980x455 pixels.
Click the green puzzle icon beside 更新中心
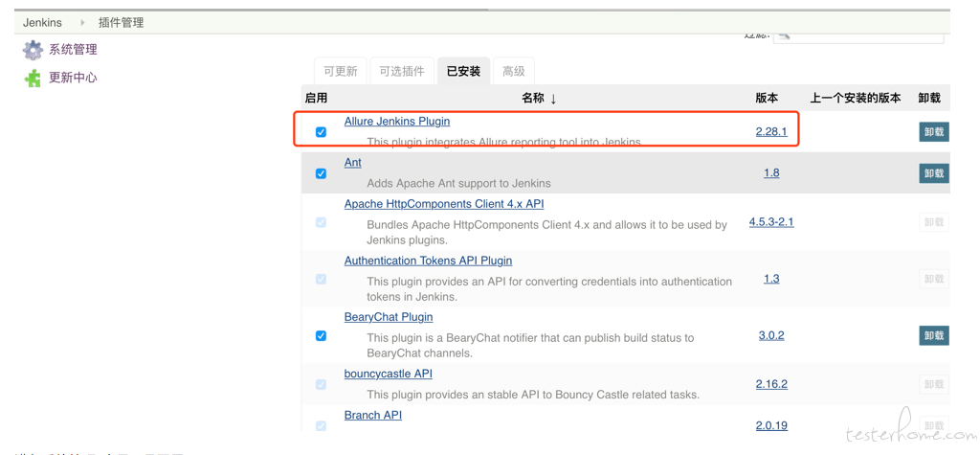[x=33, y=79]
